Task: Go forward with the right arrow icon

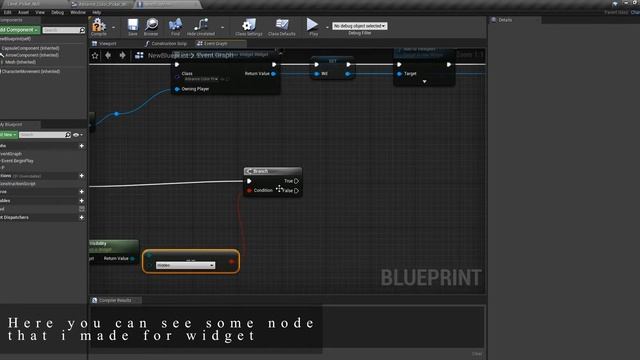Action: click(x=122, y=55)
